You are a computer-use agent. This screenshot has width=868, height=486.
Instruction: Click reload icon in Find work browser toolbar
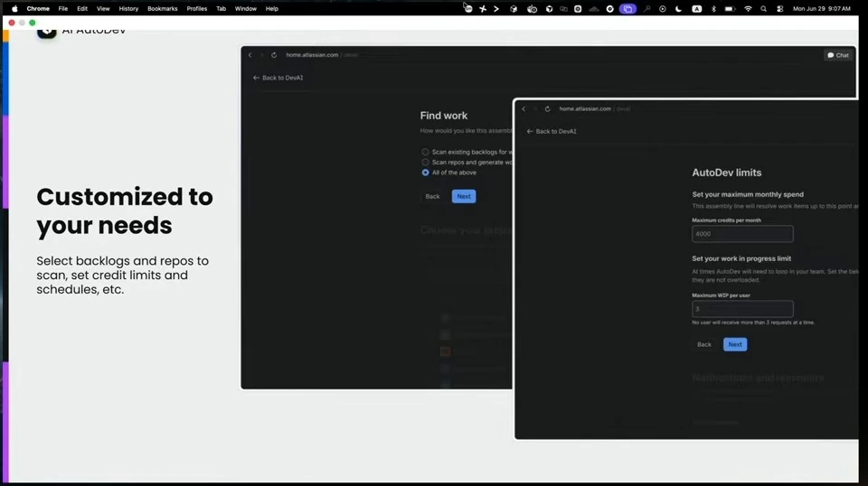(273, 55)
